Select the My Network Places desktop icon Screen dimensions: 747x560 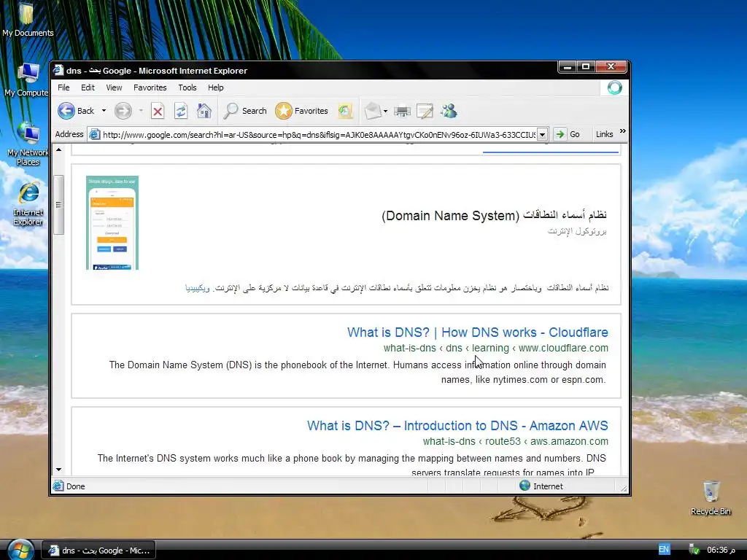[28, 144]
